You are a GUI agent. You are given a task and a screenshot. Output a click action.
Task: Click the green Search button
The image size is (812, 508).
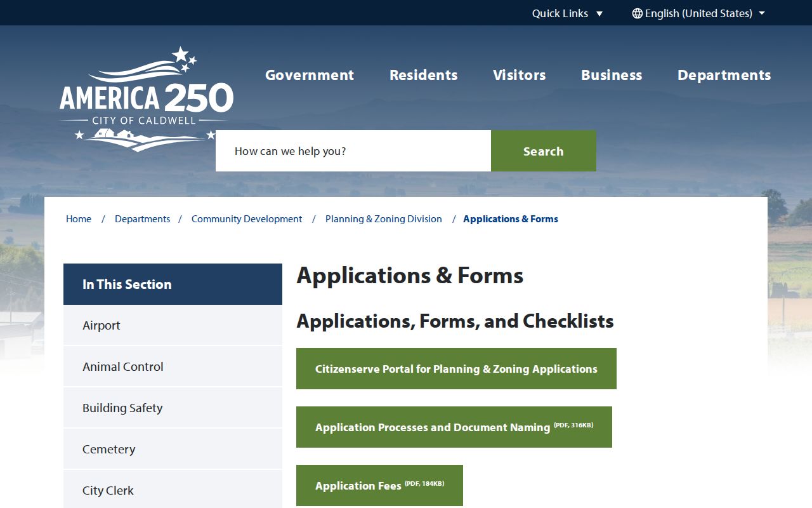pyautogui.click(x=544, y=151)
